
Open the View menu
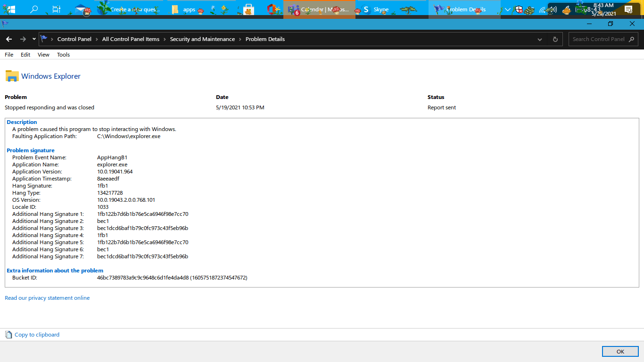click(x=43, y=55)
